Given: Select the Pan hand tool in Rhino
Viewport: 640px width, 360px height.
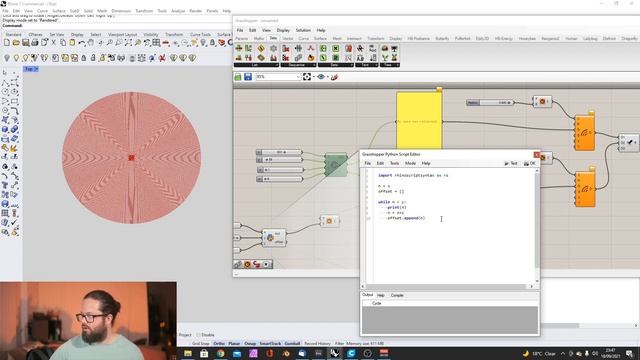Looking at the screenshot, I should [91, 43].
